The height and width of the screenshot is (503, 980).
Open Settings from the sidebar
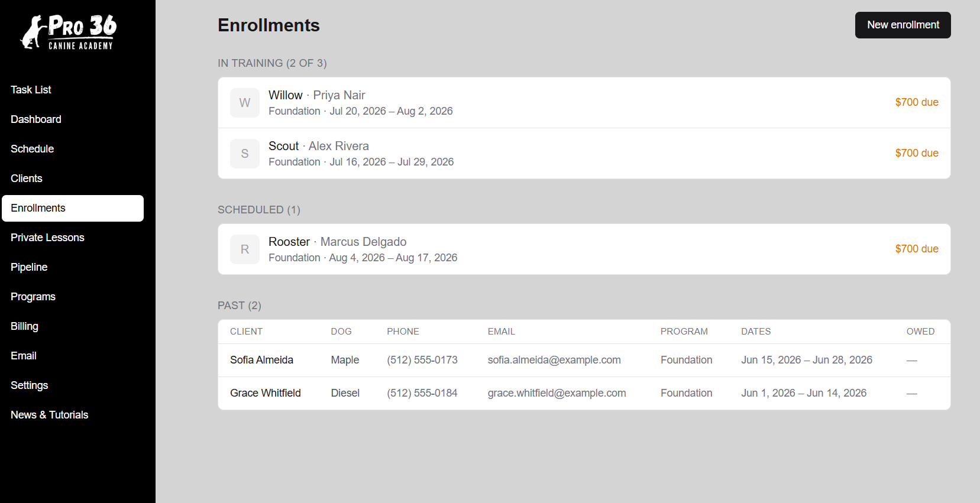tap(73, 385)
